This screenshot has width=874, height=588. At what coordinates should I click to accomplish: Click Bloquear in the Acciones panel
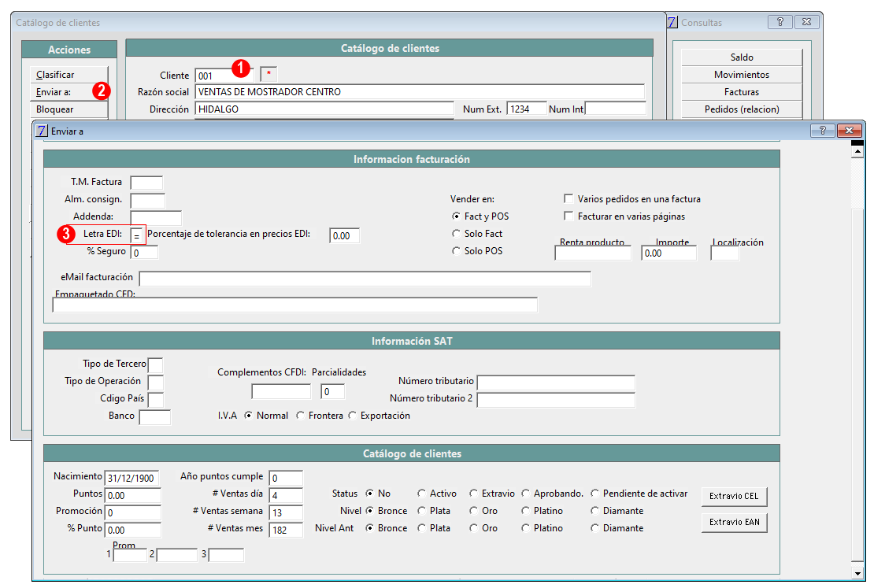69,109
